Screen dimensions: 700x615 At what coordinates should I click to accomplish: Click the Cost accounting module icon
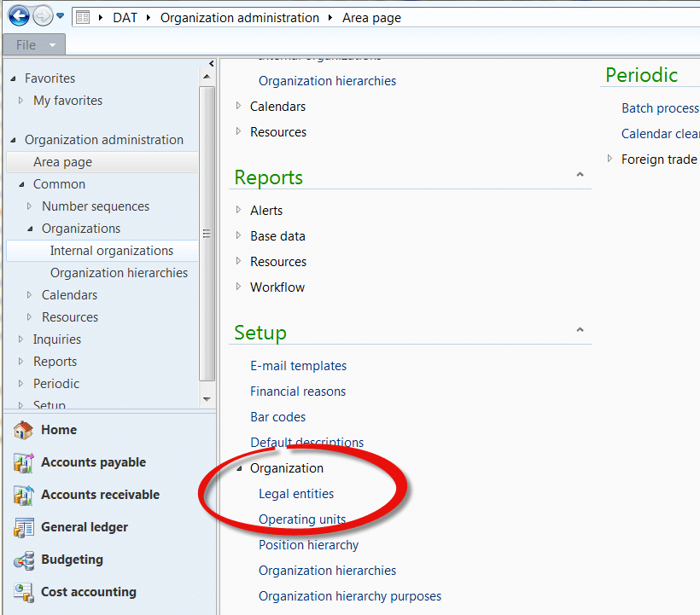(23, 593)
